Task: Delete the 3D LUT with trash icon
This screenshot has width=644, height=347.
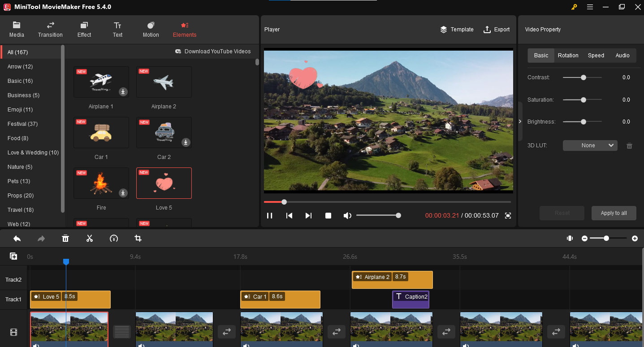Action: pyautogui.click(x=629, y=146)
